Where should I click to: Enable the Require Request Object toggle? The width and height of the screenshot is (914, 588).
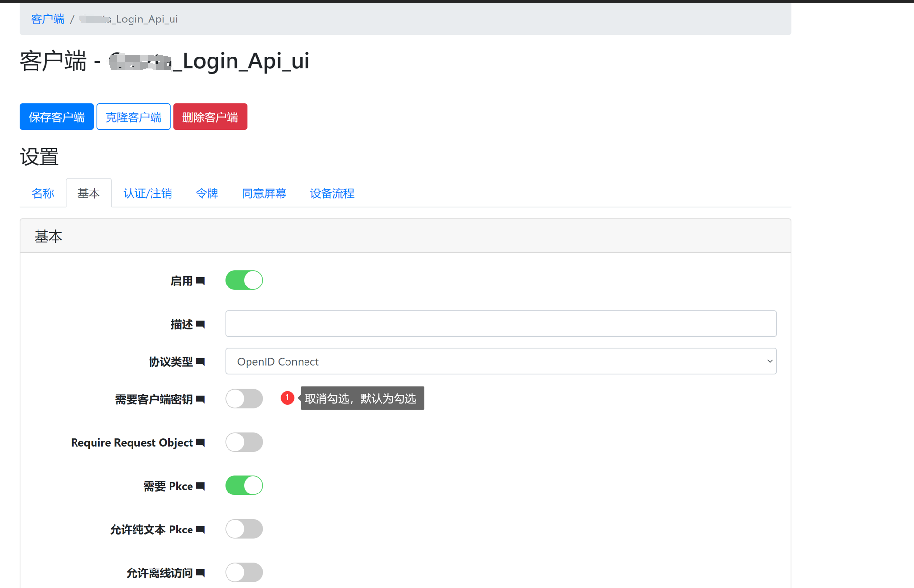(x=244, y=442)
